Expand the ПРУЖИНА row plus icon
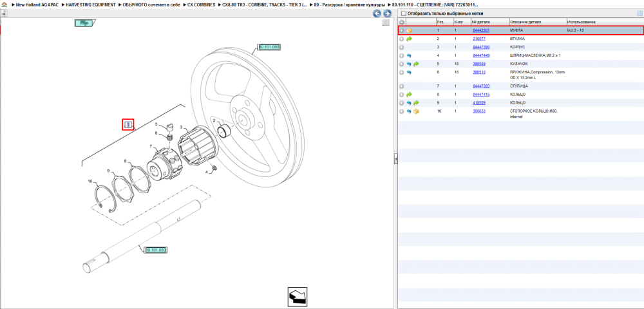 (402, 72)
